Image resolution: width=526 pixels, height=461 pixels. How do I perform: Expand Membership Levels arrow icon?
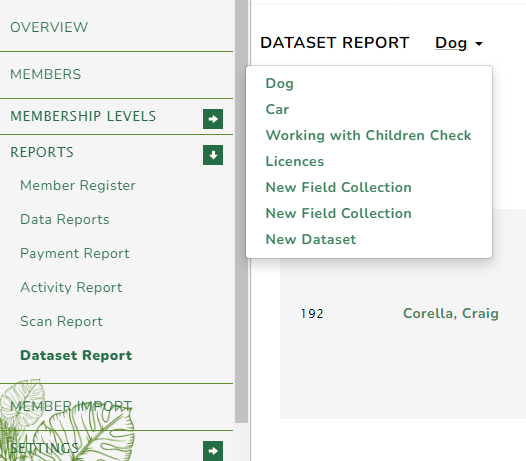point(213,119)
